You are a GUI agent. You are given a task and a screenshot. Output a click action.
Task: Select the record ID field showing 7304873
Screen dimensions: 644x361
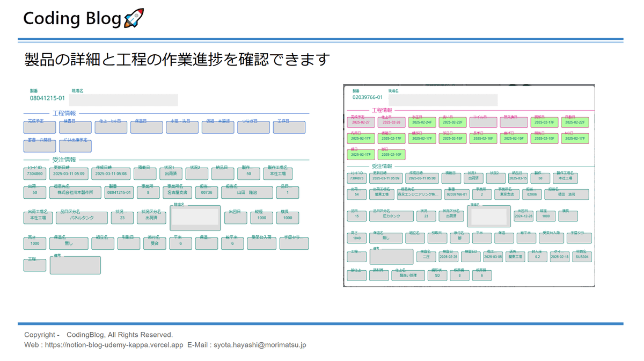pyautogui.click(x=357, y=178)
